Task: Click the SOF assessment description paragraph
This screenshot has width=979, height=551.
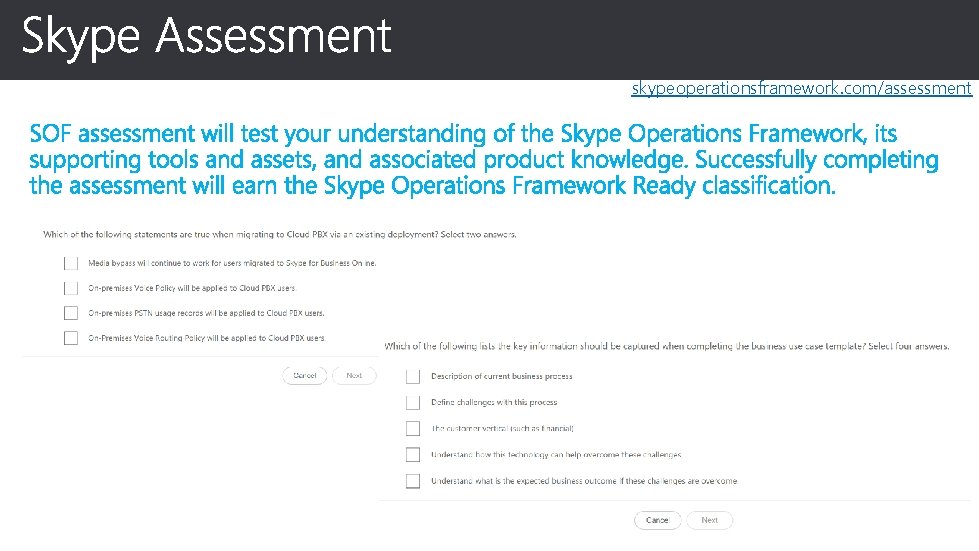Action: pyautogui.click(x=484, y=159)
